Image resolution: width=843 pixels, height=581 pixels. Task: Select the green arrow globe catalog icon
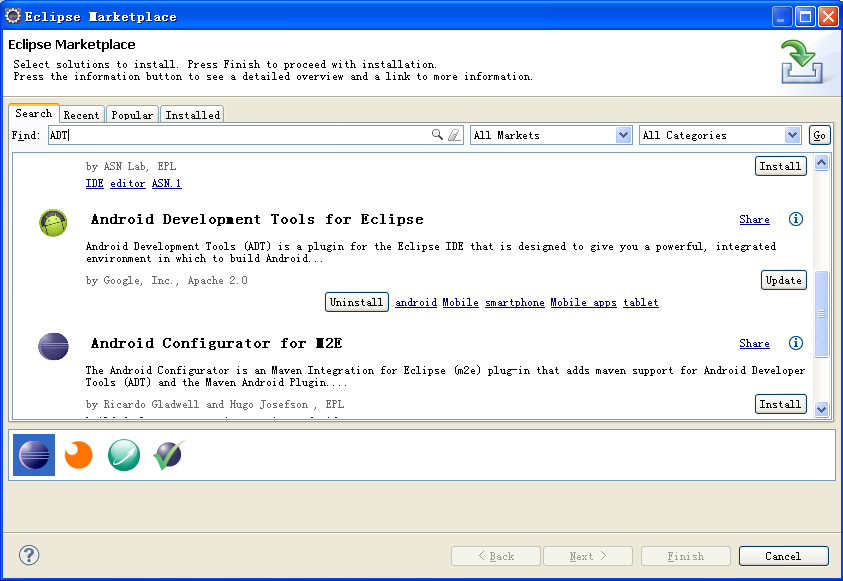124,455
